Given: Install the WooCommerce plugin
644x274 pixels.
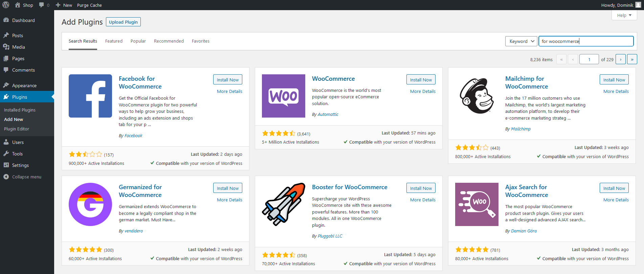Looking at the screenshot, I should [x=421, y=80].
